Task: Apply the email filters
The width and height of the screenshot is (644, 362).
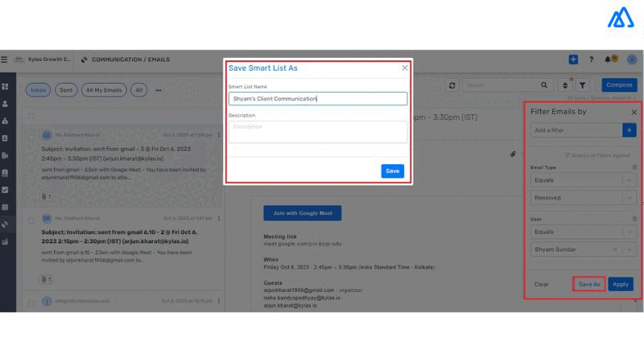Action: [621, 284]
